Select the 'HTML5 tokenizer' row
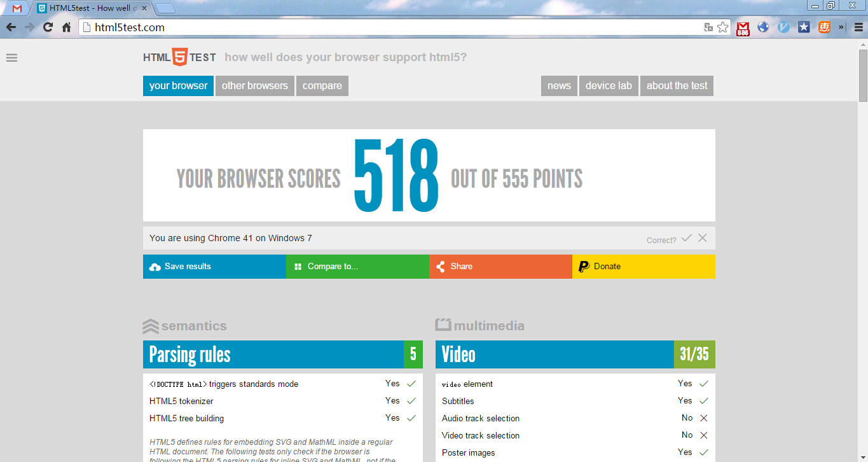This screenshot has width=868, height=462. [x=283, y=401]
